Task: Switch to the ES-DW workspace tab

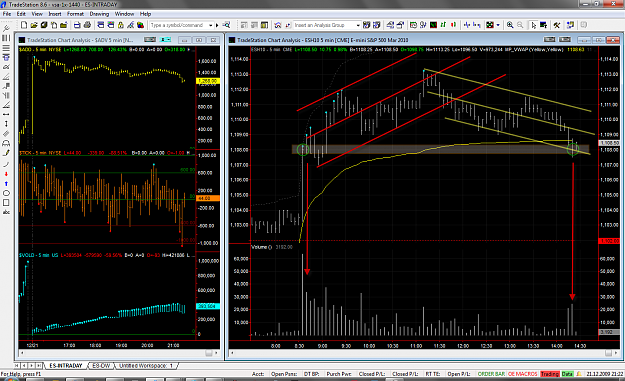Action: click(x=101, y=365)
